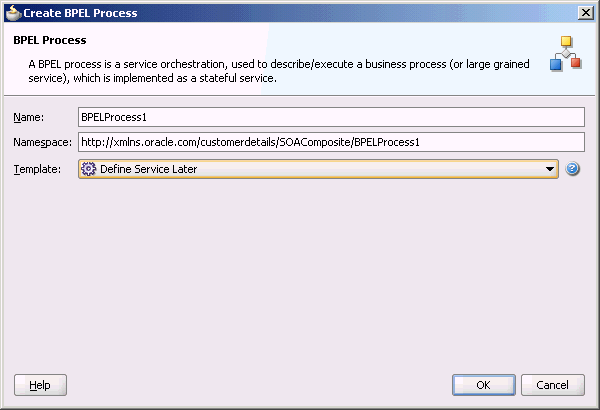Focus the Name field containing BPELProcess1
The height and width of the screenshot is (410, 600).
coord(331,117)
